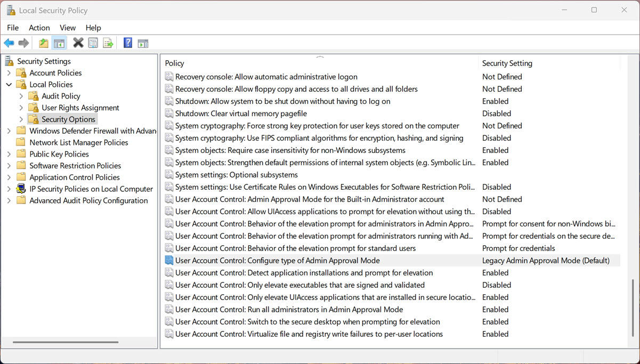This screenshot has height=364, width=640.
Task: Click the vertical scrollbar in policy list
Action: click(633, 309)
